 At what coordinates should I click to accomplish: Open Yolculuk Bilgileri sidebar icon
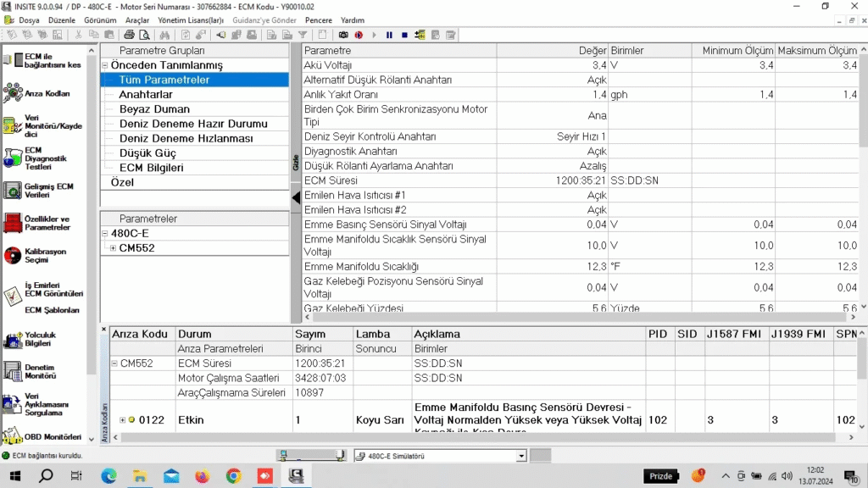[13, 339]
